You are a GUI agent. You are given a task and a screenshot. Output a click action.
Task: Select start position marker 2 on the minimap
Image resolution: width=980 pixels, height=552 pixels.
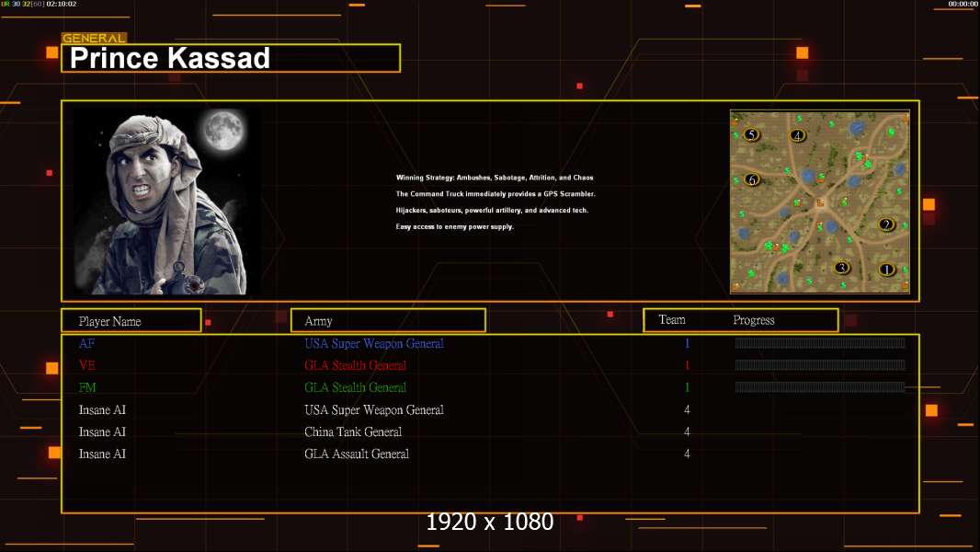tap(885, 224)
